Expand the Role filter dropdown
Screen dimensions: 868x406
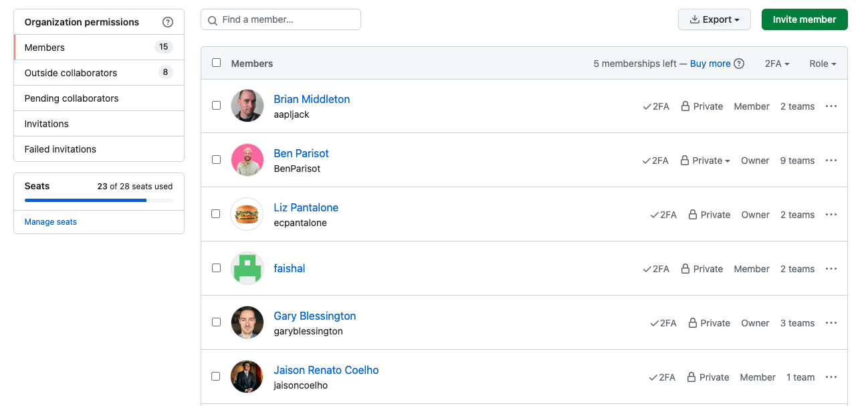[823, 64]
